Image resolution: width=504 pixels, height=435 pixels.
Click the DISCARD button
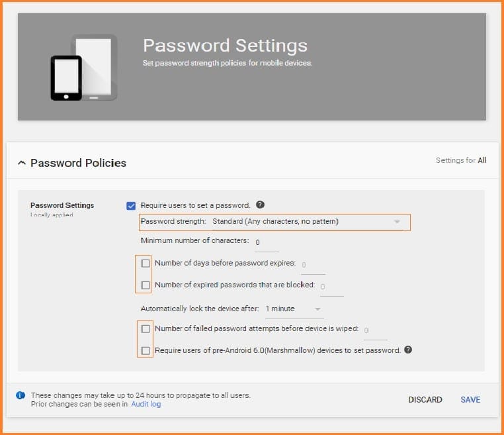[x=425, y=400]
